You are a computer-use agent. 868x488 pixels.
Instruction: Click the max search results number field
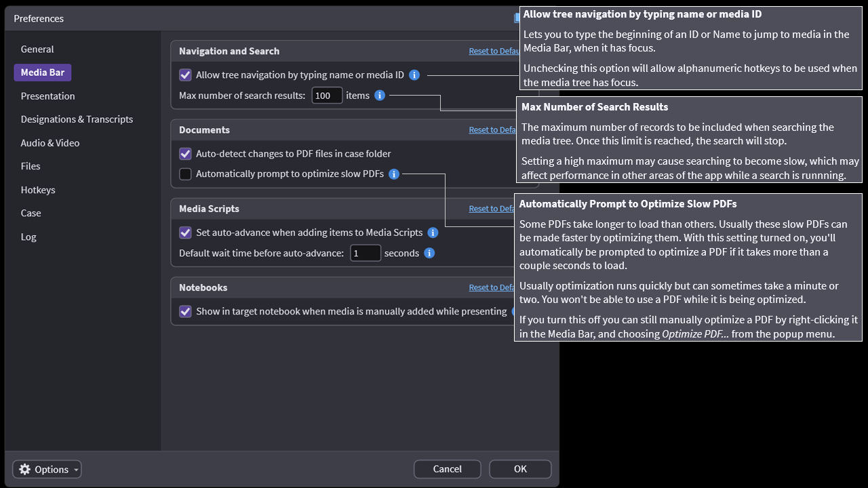pos(327,96)
